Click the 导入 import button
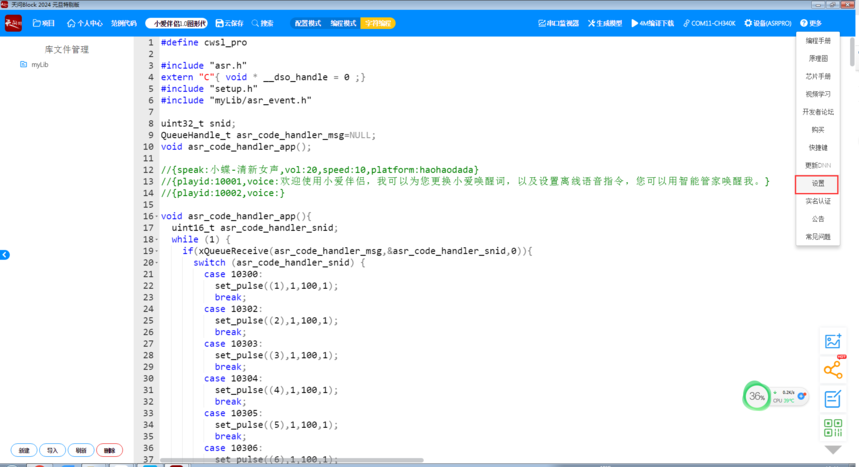859x467 pixels. [53, 451]
